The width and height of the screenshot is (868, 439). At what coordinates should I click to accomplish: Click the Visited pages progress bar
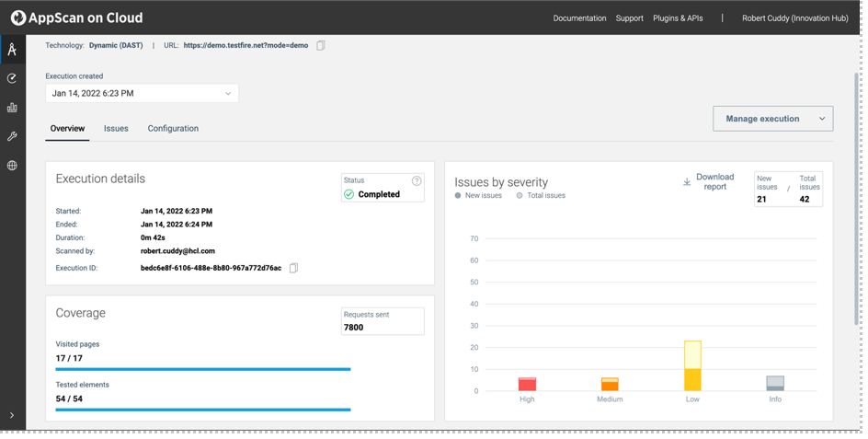coord(203,369)
